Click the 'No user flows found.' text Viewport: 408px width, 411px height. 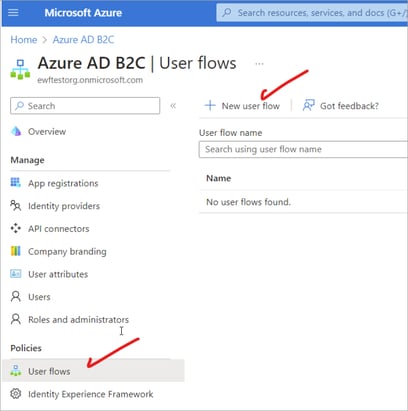click(248, 202)
